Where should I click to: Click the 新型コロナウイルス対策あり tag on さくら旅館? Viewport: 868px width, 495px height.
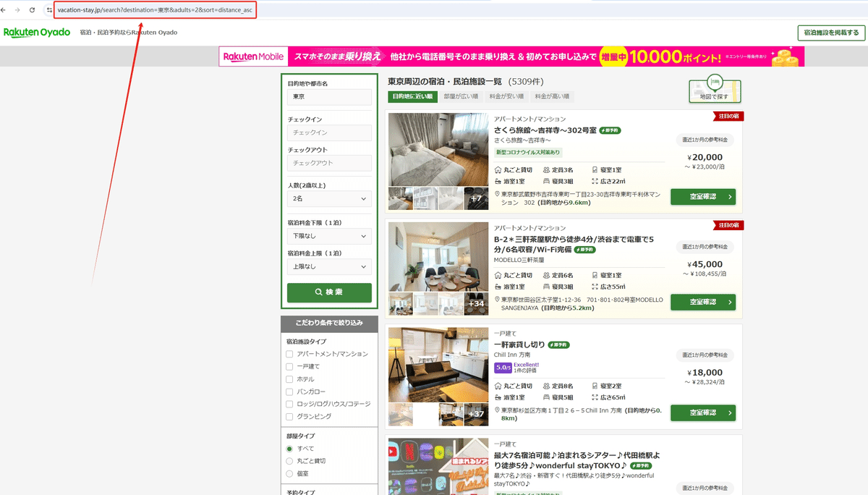pyautogui.click(x=528, y=153)
